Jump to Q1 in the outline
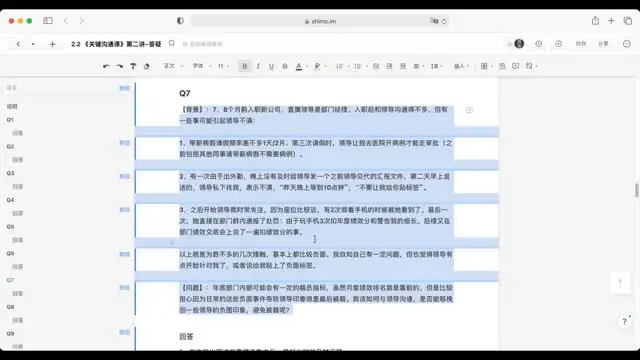Image resolution: width=640 pixels, height=360 pixels. click(x=10, y=120)
